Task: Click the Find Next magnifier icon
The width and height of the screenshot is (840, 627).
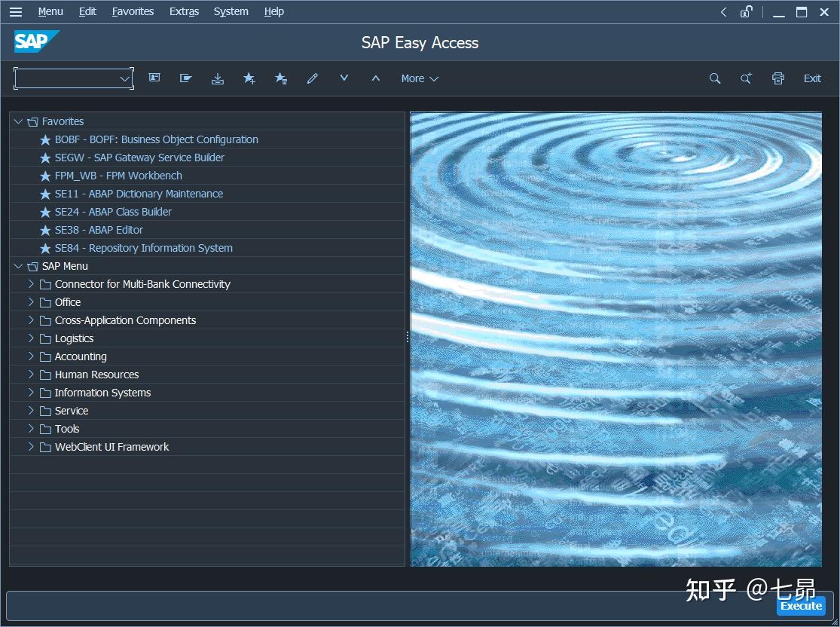Action: tap(747, 78)
